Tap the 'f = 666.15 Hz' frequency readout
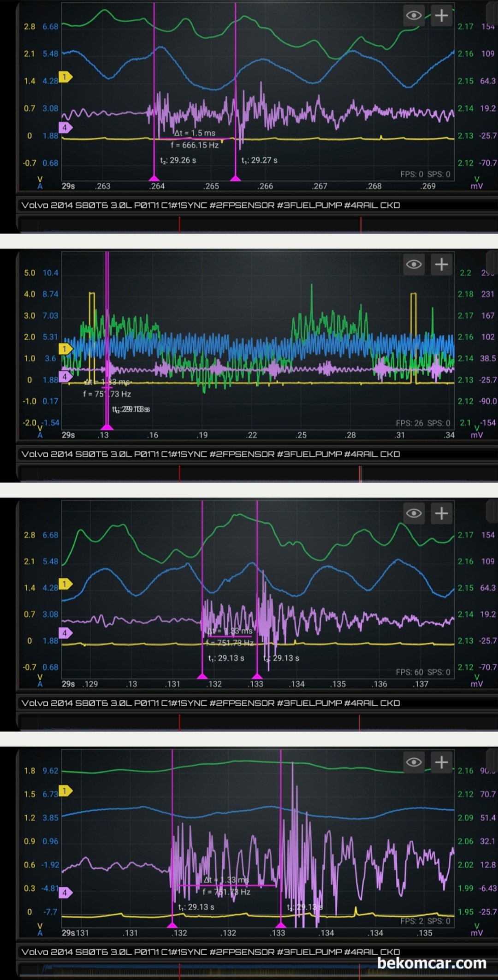498x980 pixels. point(195,145)
